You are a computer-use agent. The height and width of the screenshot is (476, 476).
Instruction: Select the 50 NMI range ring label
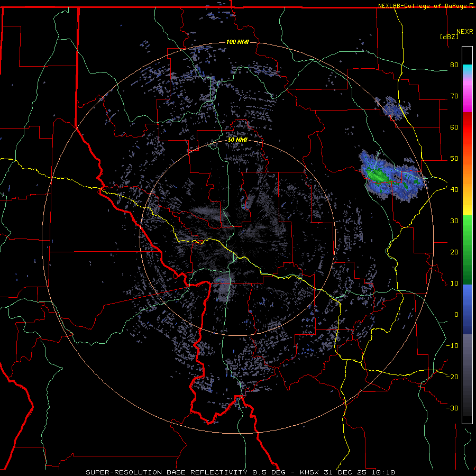237,140
